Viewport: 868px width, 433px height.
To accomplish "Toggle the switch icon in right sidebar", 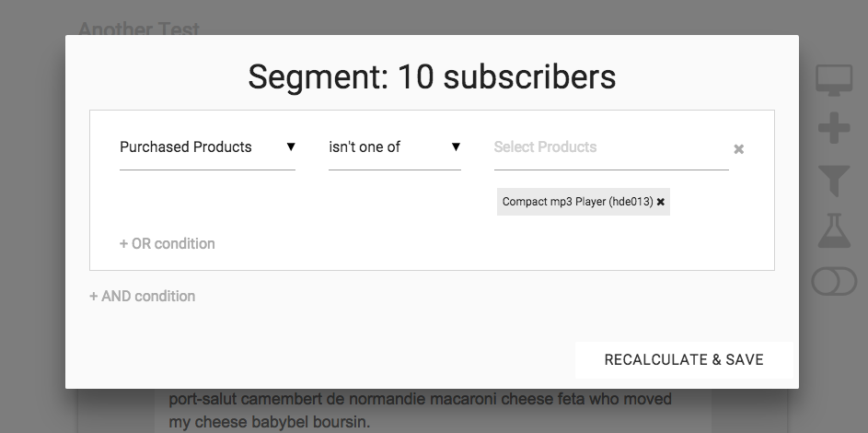I will [x=834, y=281].
